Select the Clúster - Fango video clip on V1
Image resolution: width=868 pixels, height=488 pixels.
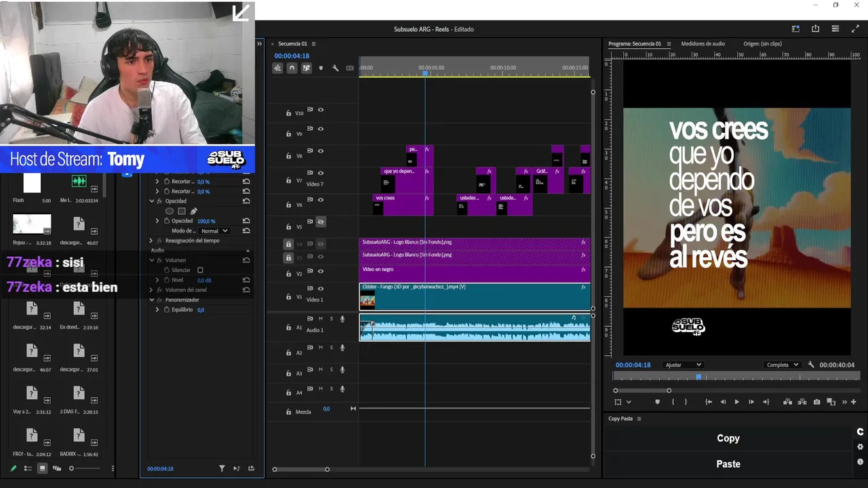(475, 296)
